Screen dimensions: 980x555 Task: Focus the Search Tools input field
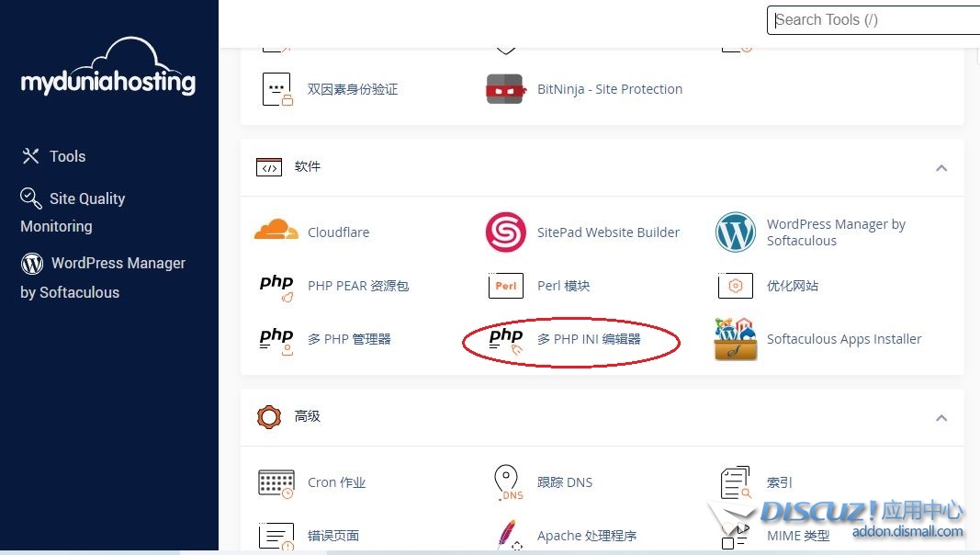(873, 20)
